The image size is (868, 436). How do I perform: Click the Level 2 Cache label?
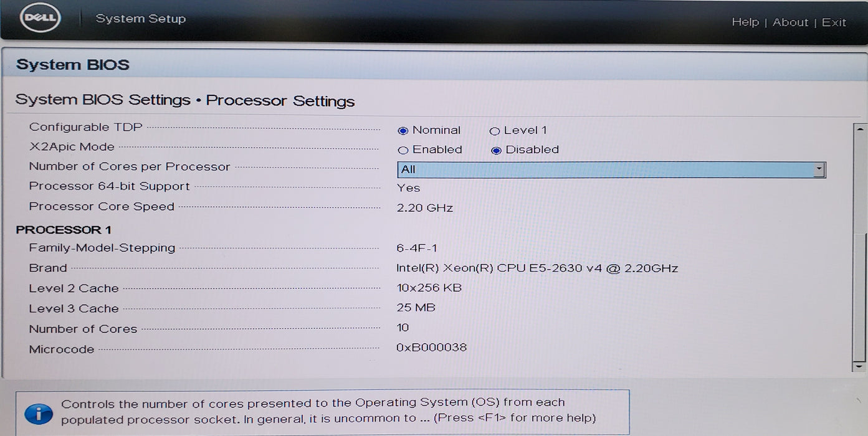[74, 288]
